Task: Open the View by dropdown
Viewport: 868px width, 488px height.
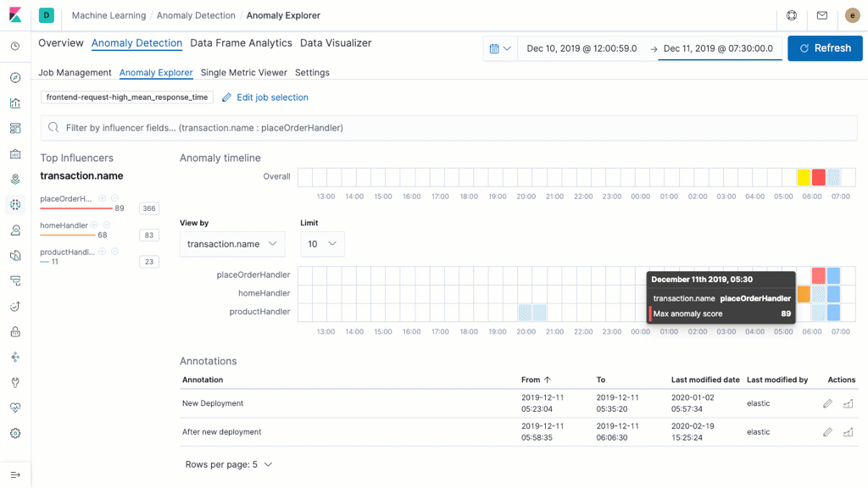Action: pos(232,244)
